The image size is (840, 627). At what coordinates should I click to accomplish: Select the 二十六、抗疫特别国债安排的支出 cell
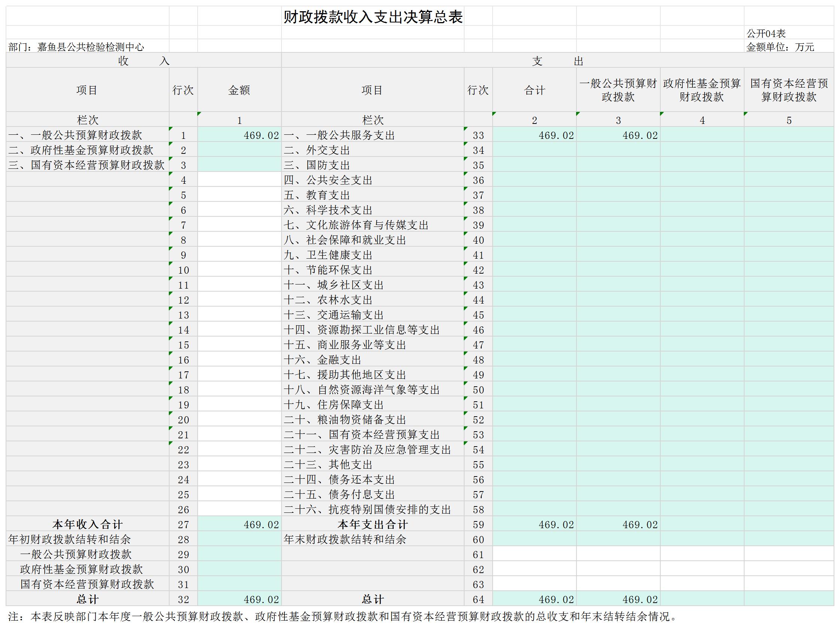(367, 509)
